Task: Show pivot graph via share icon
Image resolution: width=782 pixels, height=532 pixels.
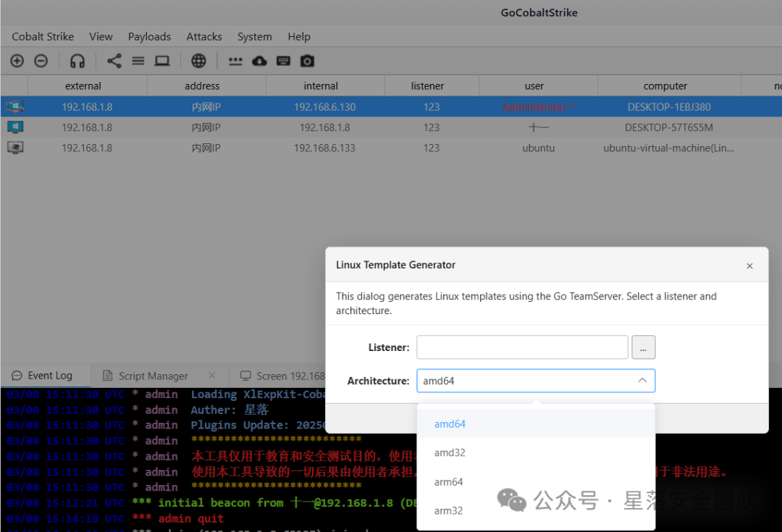Action: tap(114, 61)
